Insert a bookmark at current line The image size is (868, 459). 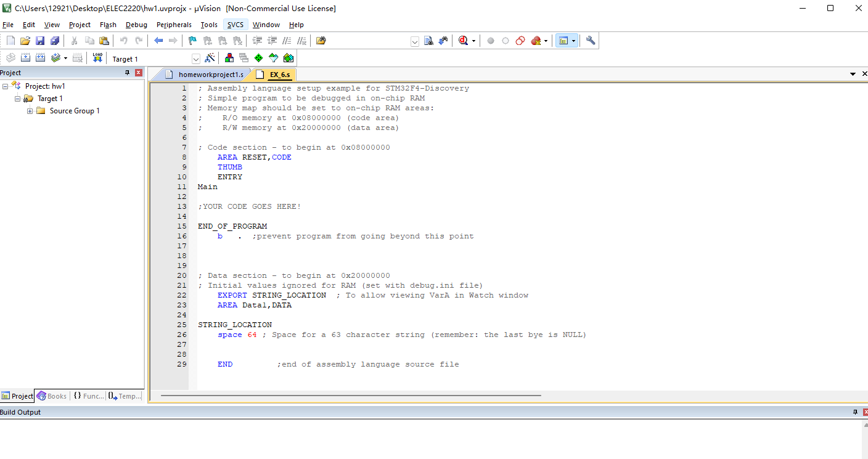click(x=192, y=41)
